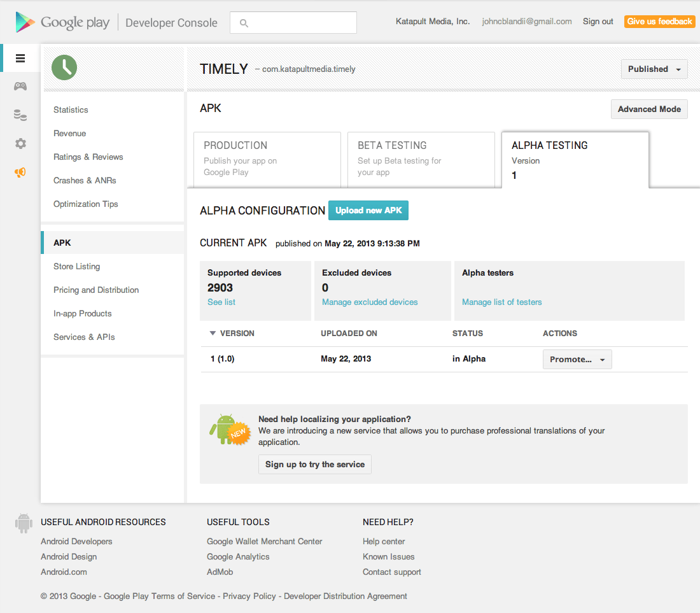Open Store Listing section
The image size is (700, 613).
tap(77, 267)
